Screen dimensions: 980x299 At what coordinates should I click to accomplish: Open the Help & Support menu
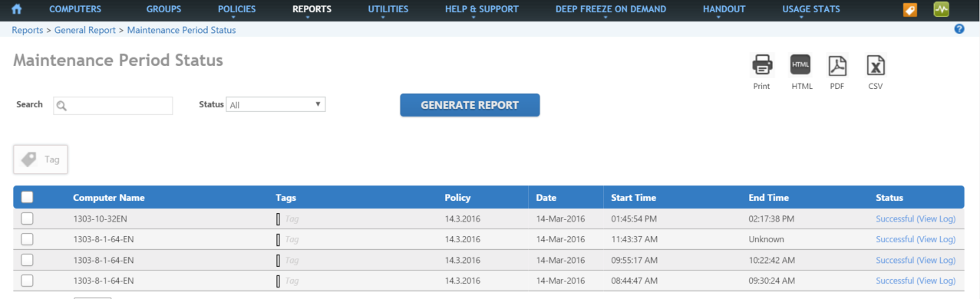(482, 9)
